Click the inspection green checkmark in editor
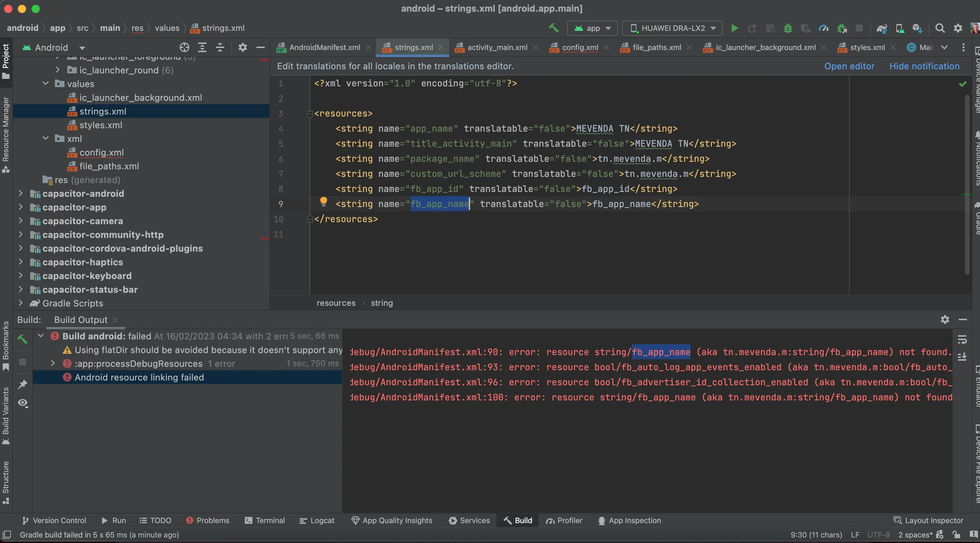 pyautogui.click(x=963, y=84)
